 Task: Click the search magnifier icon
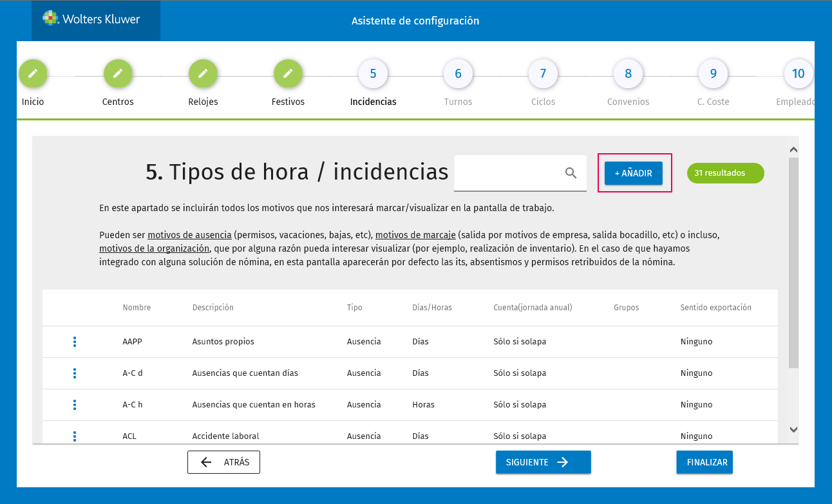click(x=571, y=173)
